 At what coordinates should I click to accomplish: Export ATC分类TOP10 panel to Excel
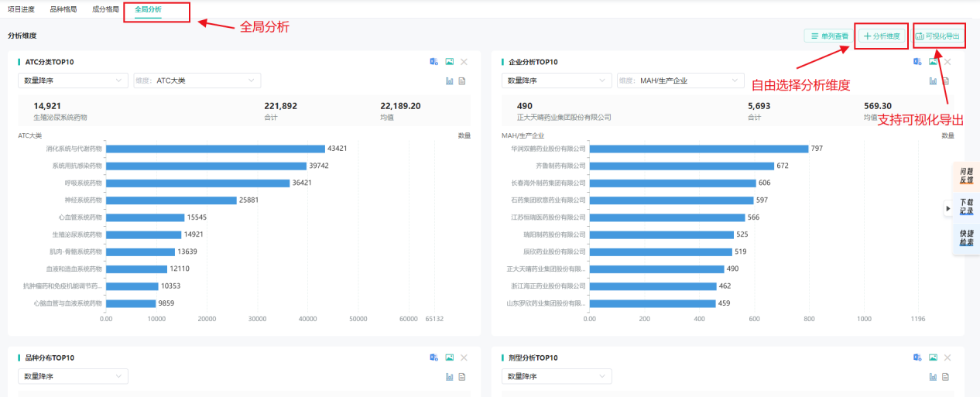pyautogui.click(x=434, y=62)
